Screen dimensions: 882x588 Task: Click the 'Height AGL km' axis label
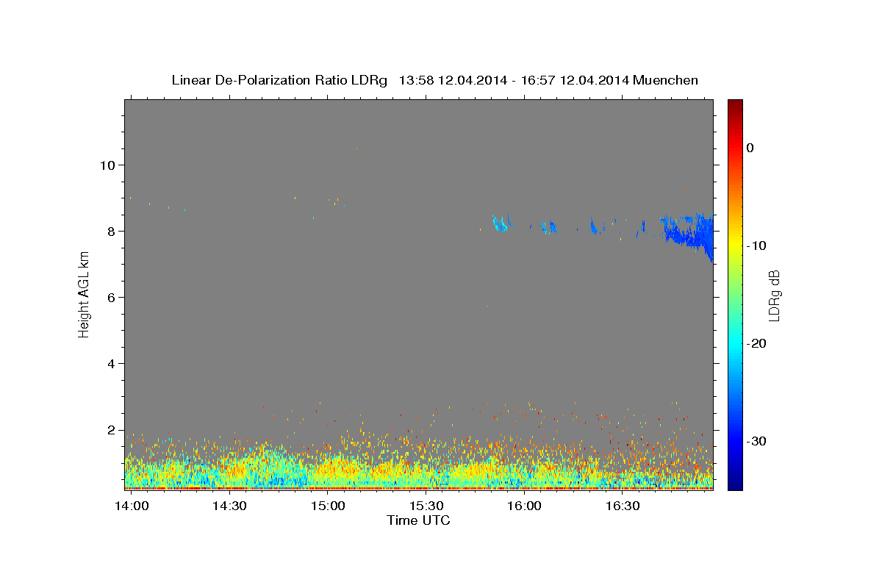coord(85,295)
